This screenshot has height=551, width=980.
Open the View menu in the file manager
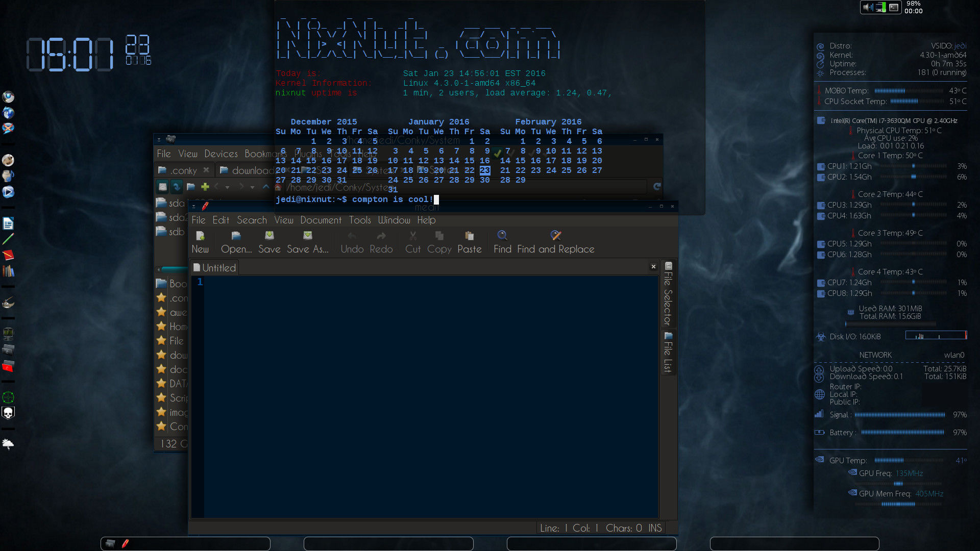[x=188, y=154]
